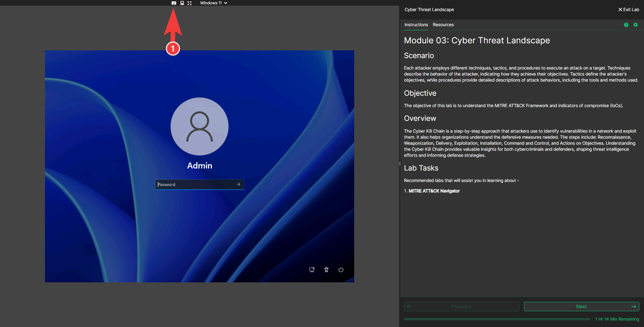The image size is (644, 327).
Task: Click the panel divider resize handle
Action: click(x=399, y=163)
